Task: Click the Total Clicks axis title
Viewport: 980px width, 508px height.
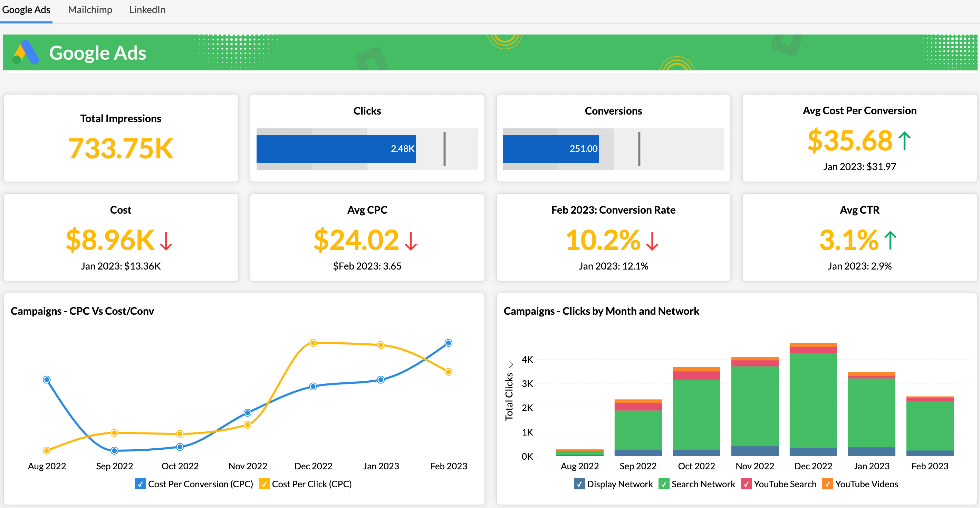Action: 509,397
